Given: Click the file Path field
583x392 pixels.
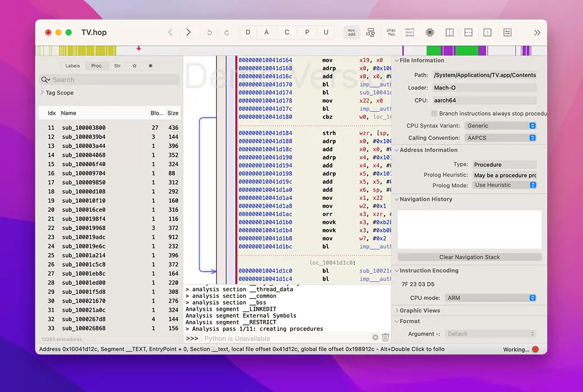Looking at the screenshot, I should (485, 75).
